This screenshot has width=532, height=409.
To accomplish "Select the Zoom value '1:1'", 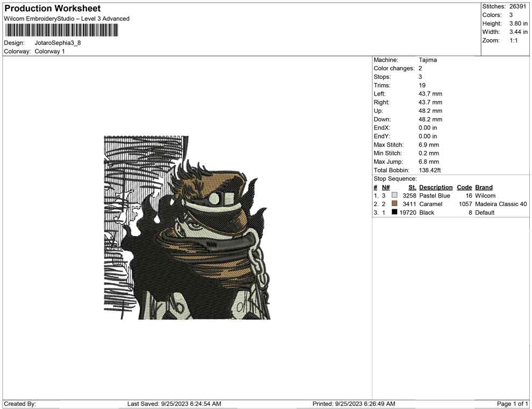I will 513,40.
